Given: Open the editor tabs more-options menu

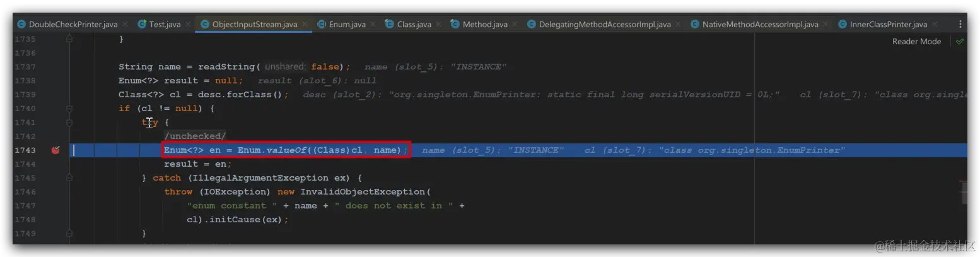Looking at the screenshot, I should coord(960,25).
